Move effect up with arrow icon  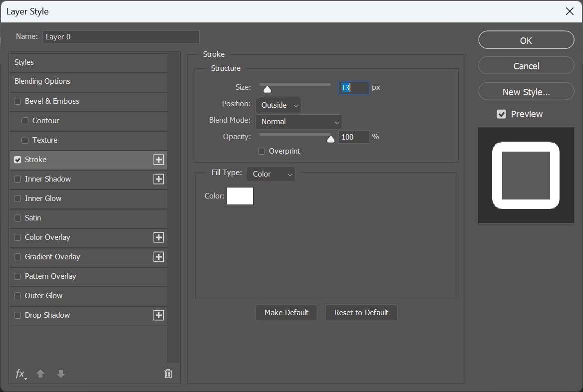pos(40,374)
